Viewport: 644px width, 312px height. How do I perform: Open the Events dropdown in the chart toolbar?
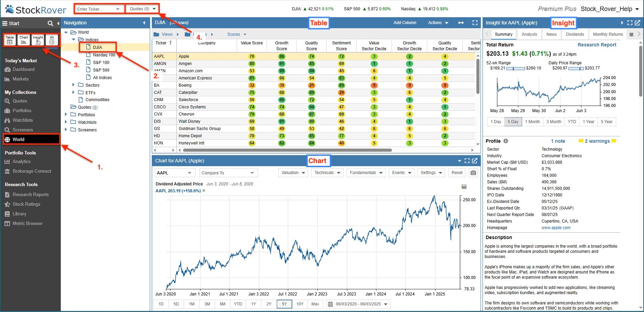(x=402, y=173)
